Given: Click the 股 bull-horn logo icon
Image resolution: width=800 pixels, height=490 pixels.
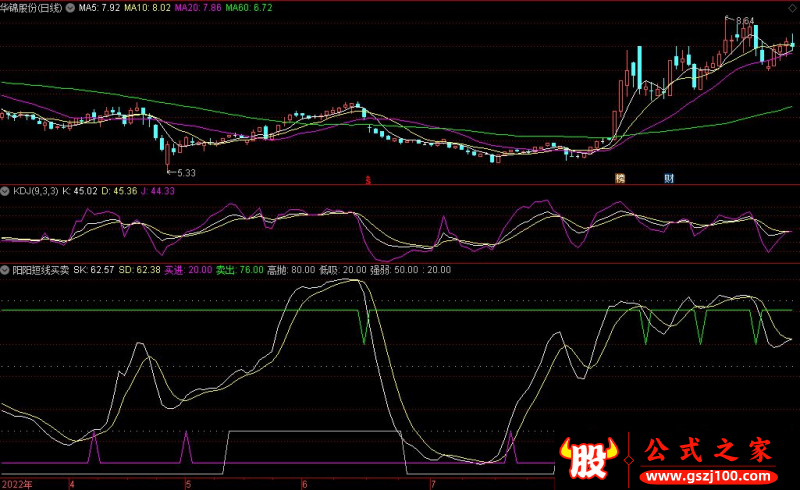Looking at the screenshot, I should (586, 460).
